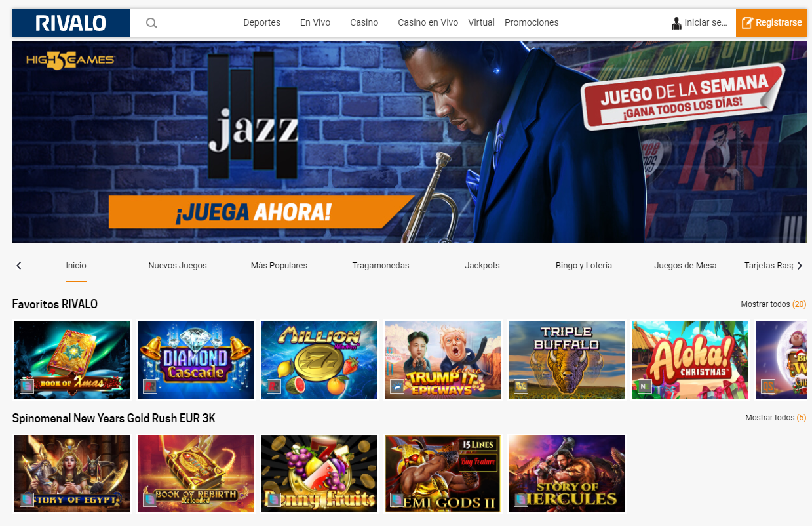Open Aloha Christmas game thumbnail
Image resolution: width=812 pixels, height=526 pixels.
(x=690, y=360)
